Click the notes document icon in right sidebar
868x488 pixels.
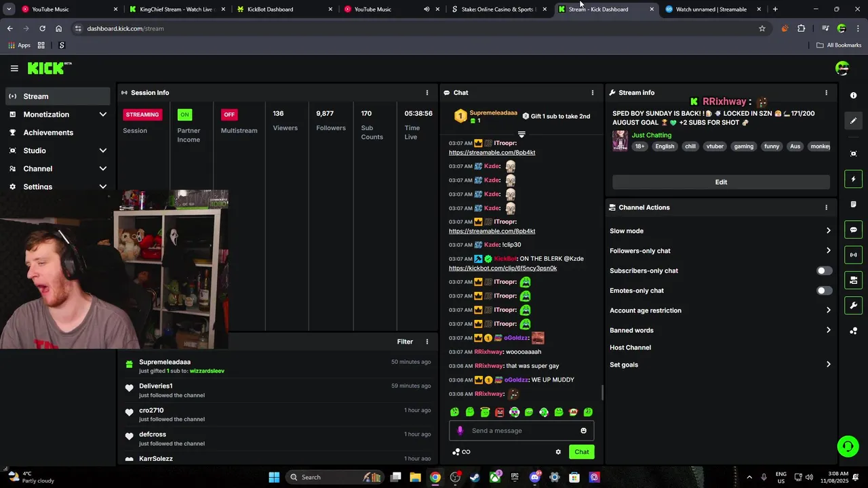click(x=854, y=204)
